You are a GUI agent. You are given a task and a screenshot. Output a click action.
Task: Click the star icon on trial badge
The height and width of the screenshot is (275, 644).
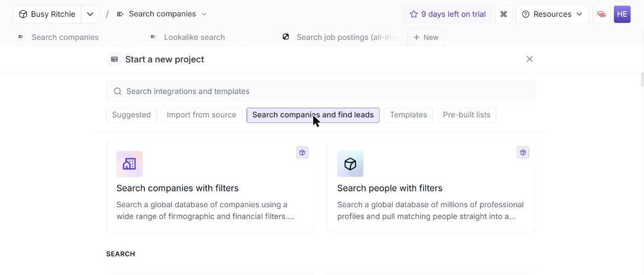tap(414, 14)
